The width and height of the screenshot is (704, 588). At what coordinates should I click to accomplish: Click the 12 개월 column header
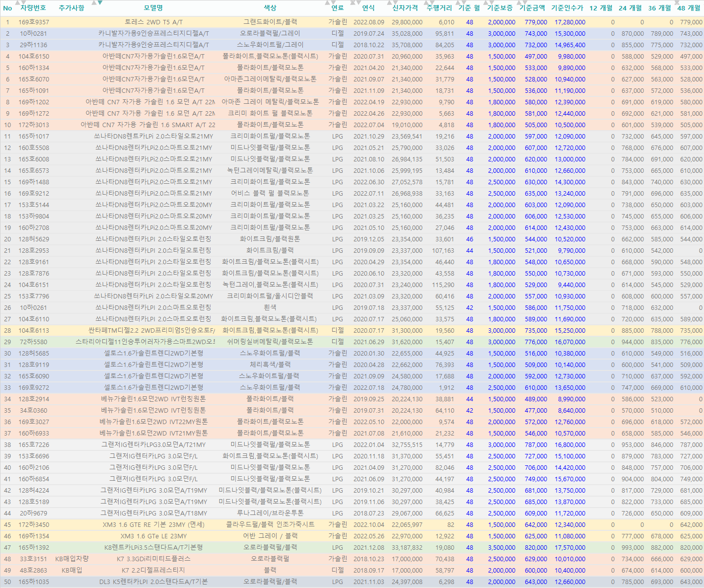click(601, 8)
